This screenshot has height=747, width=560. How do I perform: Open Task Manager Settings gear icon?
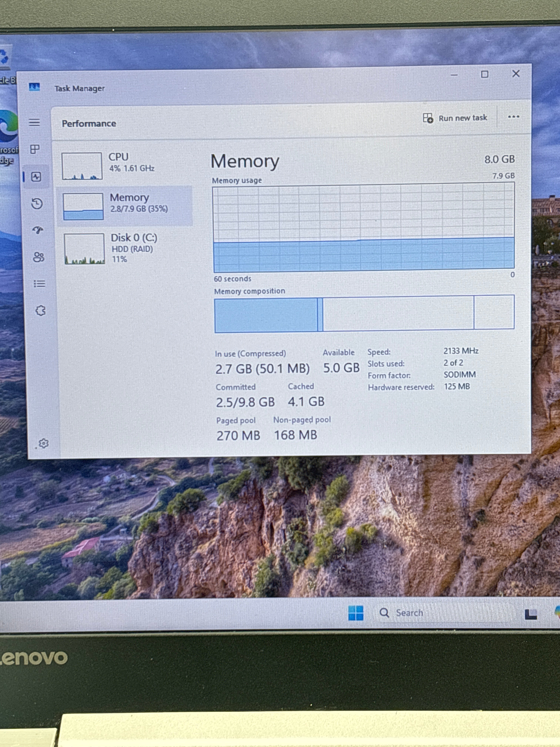coord(43,443)
